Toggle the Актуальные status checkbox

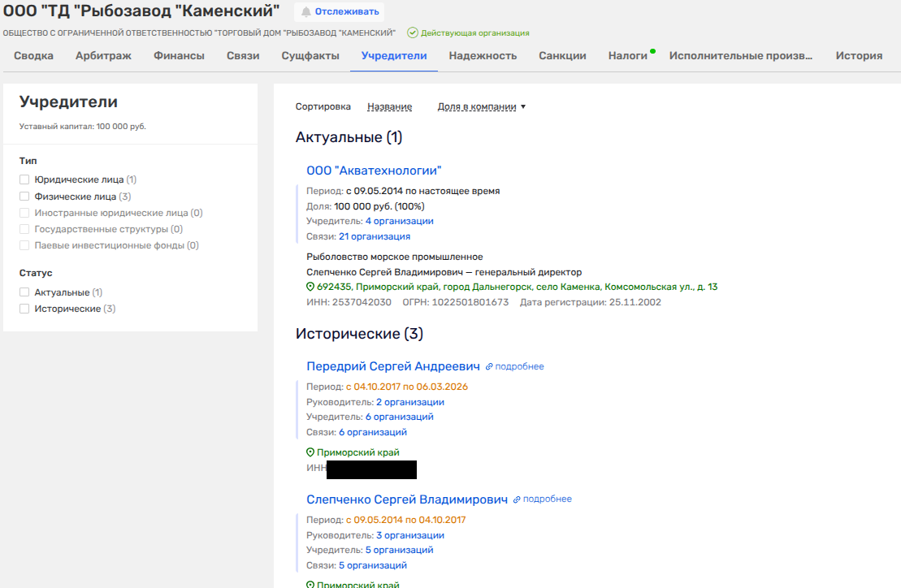pyautogui.click(x=24, y=292)
